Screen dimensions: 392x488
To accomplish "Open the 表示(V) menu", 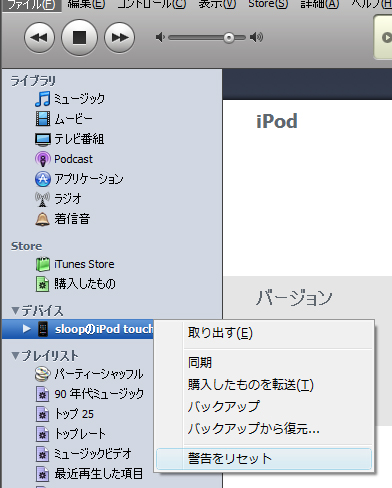I will pyautogui.click(x=217, y=4).
